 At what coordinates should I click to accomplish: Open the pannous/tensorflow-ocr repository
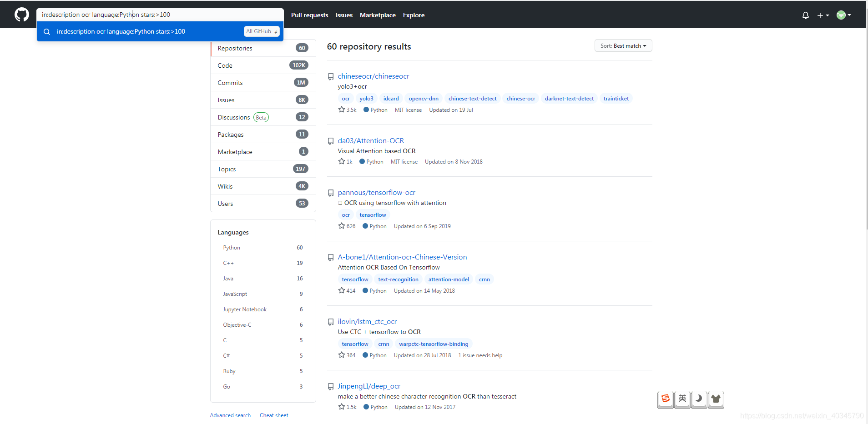pyautogui.click(x=377, y=193)
